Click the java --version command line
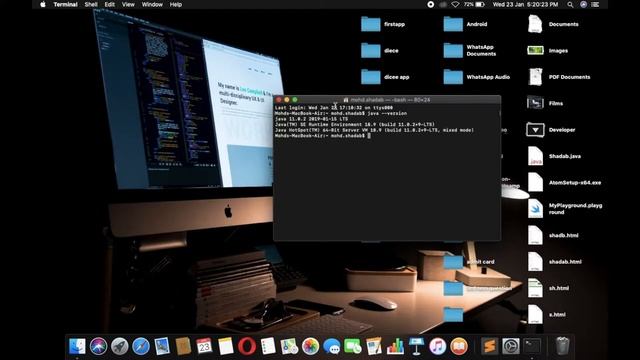The image size is (640, 360). (341, 113)
